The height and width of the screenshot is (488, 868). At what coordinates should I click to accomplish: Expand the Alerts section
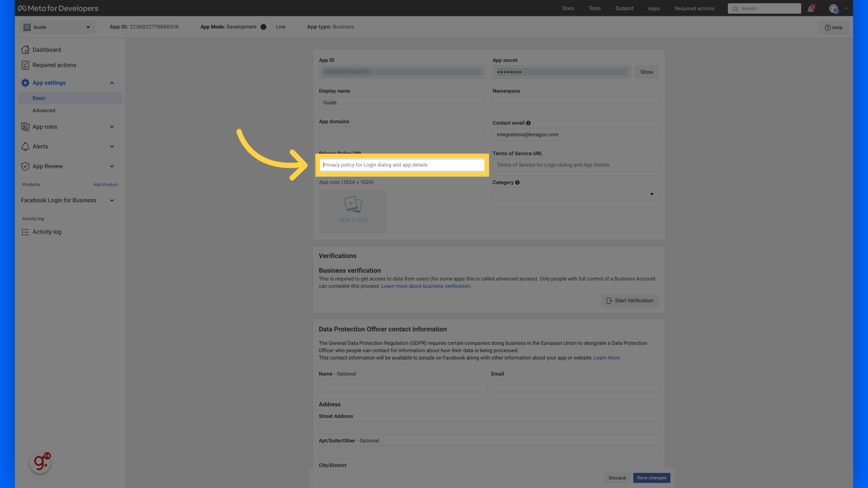pos(112,146)
